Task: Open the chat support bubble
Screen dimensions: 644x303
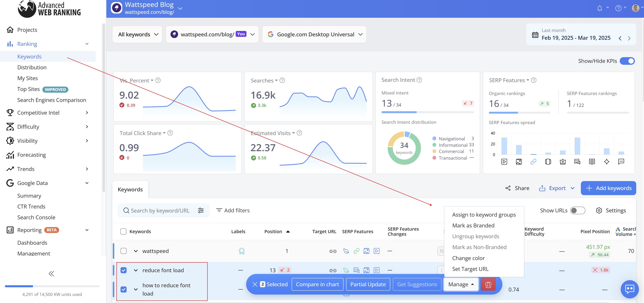Action: click(x=629, y=289)
